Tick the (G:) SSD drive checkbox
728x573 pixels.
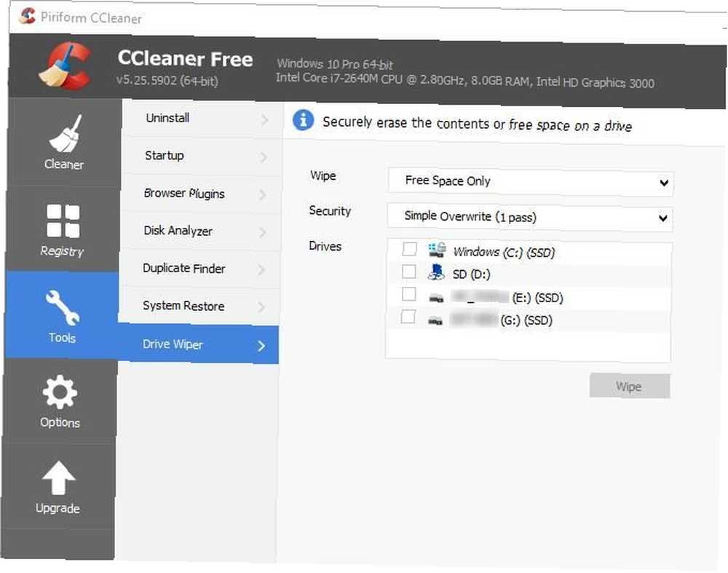coord(408,317)
